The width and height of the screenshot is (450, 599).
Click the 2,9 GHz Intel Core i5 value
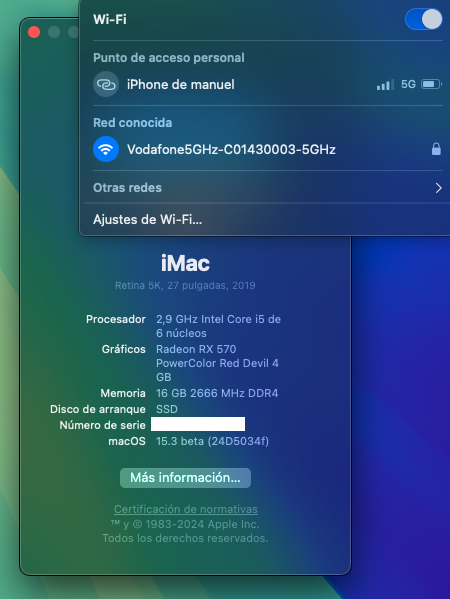[x=218, y=326]
